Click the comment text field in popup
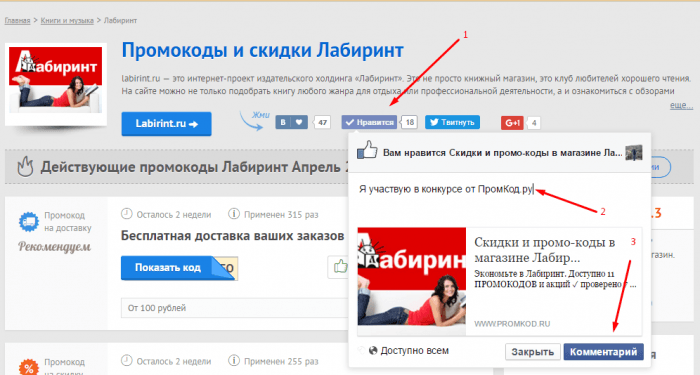This screenshot has height=375, width=700. (x=499, y=189)
